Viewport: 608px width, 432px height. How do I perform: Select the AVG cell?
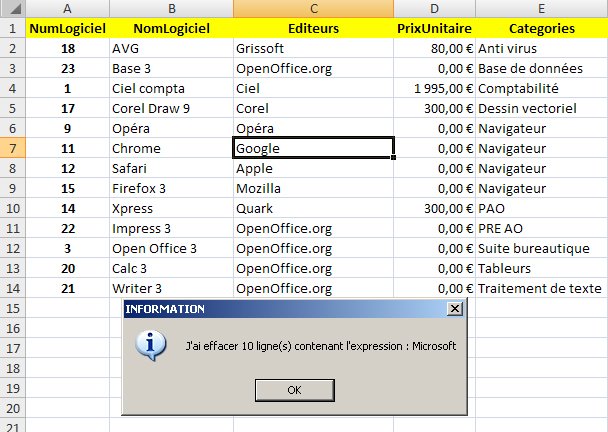(171, 48)
